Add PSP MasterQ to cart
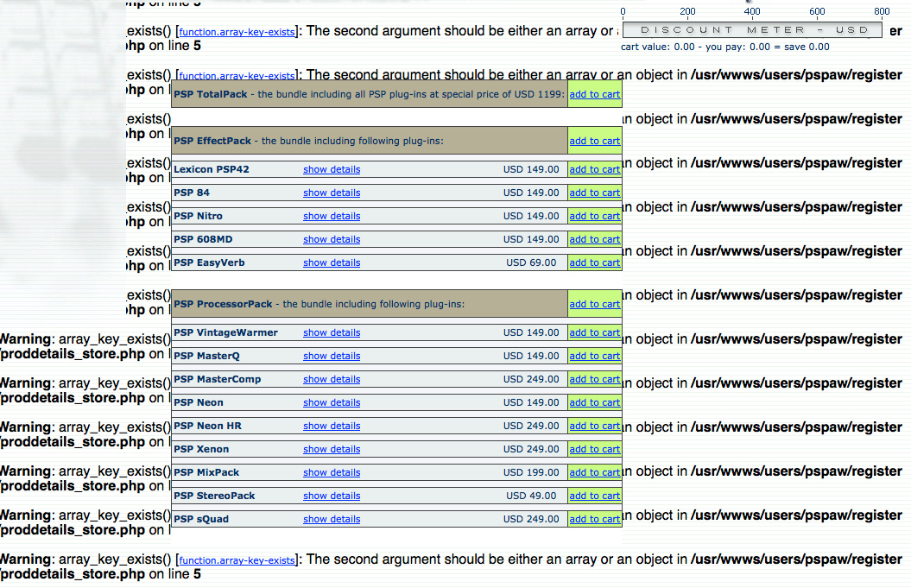This screenshot has height=588, width=911. 594,356
